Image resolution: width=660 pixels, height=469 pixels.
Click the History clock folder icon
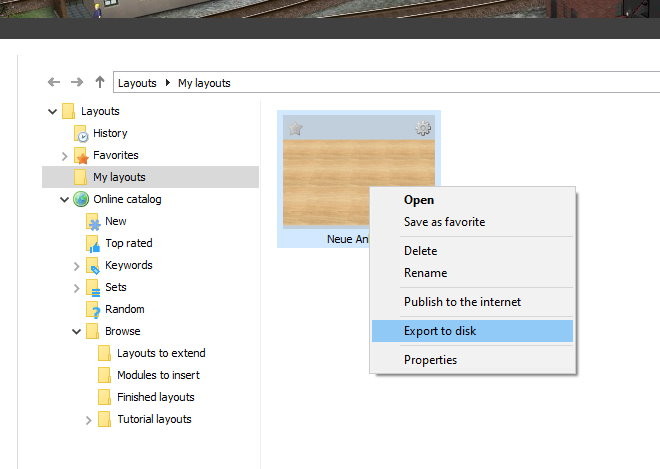pos(80,133)
